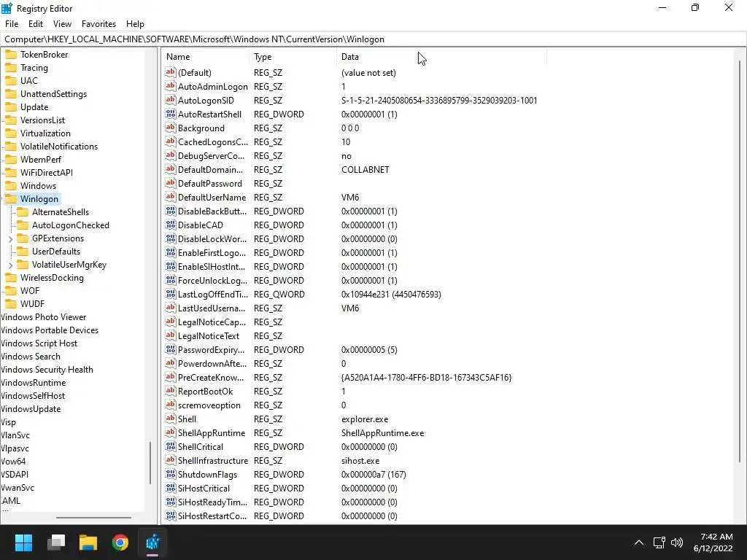Click the Shell string value icon
This screenshot has height=560, width=747.
[x=171, y=419]
